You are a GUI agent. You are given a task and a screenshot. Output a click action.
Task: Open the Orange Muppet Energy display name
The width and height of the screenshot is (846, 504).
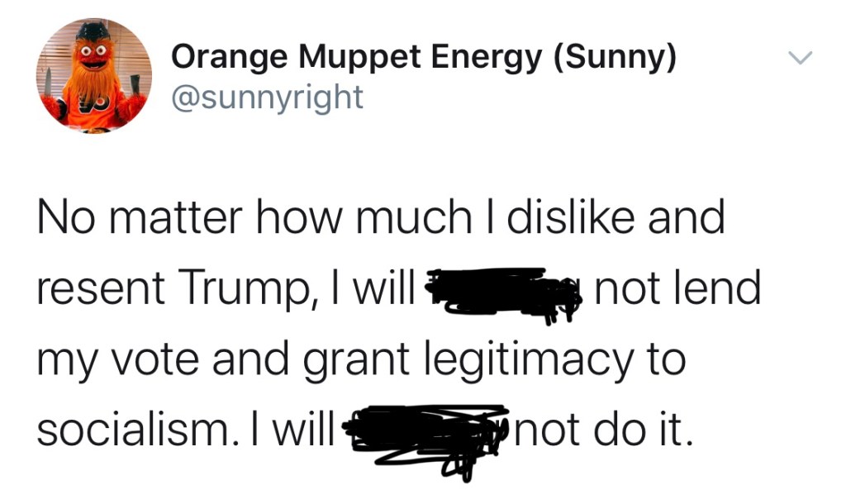[x=423, y=58]
